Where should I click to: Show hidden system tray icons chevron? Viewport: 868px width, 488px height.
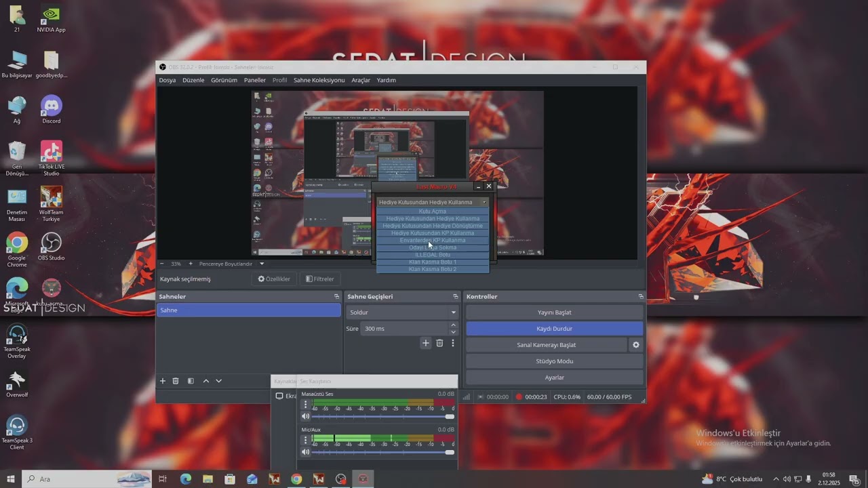point(776,479)
